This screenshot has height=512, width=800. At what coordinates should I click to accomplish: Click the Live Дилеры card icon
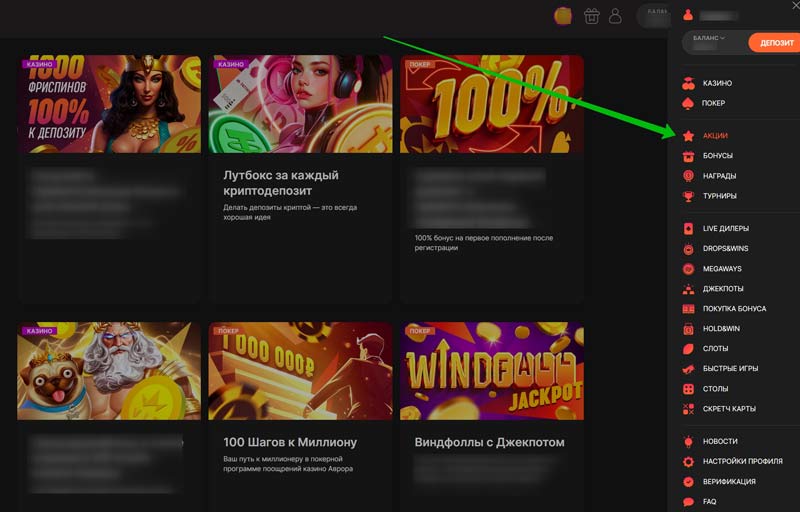[x=688, y=228]
